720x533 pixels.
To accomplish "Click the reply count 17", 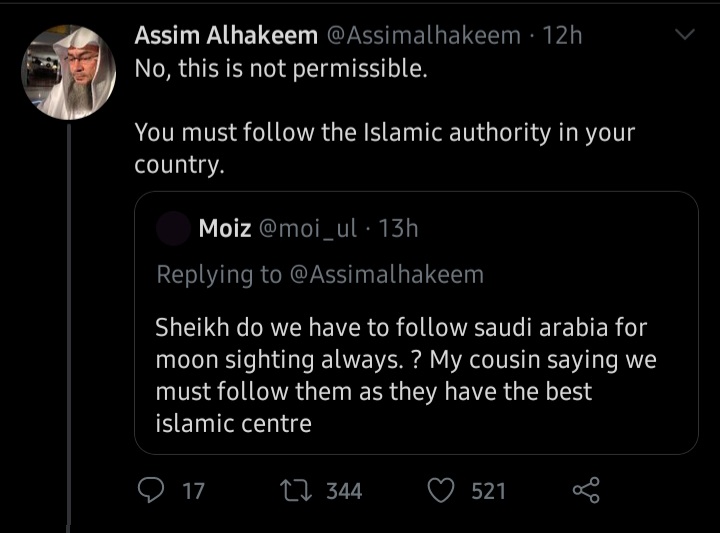I will (192, 491).
